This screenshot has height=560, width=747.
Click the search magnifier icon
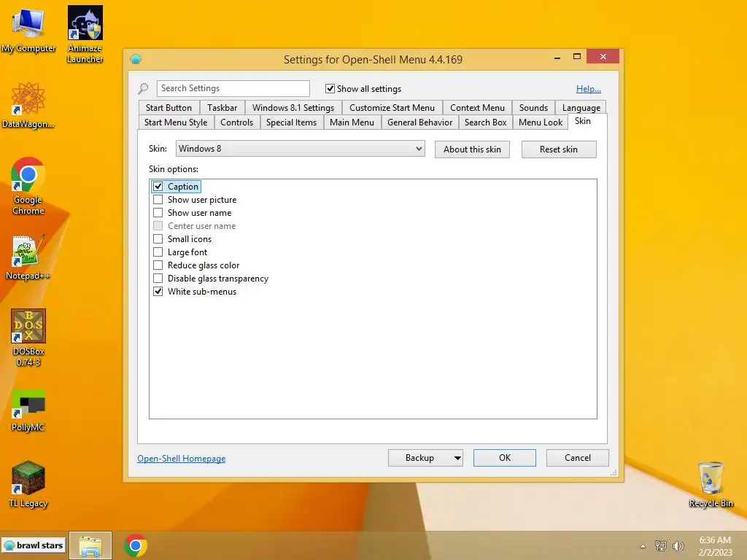click(x=143, y=88)
